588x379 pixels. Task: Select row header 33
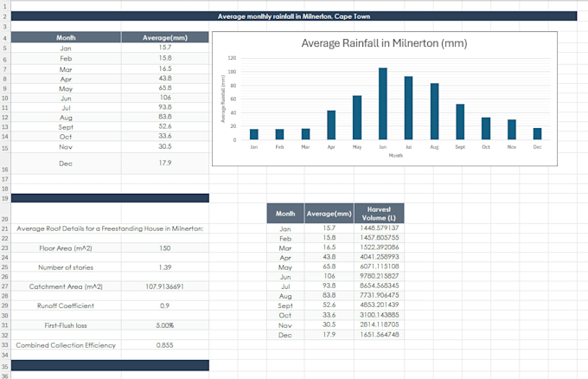(5, 345)
